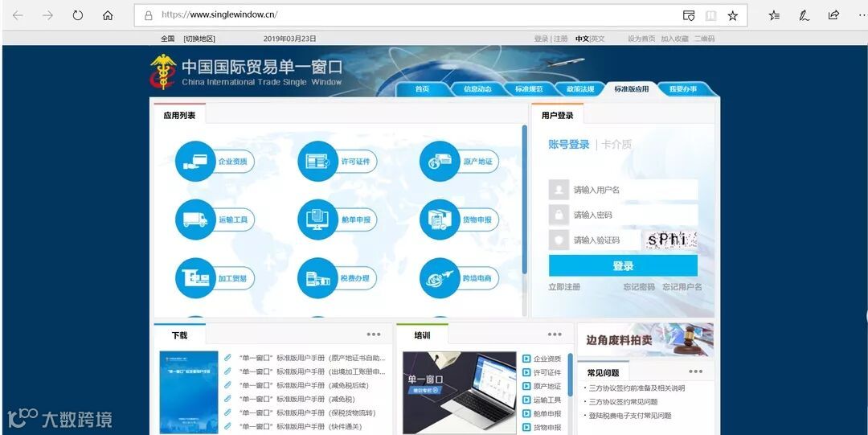Click the 忘记密码 link

(x=639, y=287)
